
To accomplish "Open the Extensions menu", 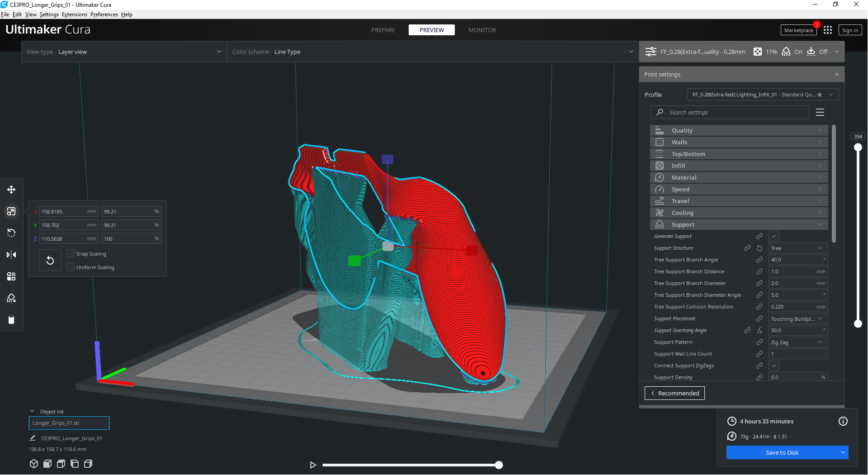I will tap(75, 14).
